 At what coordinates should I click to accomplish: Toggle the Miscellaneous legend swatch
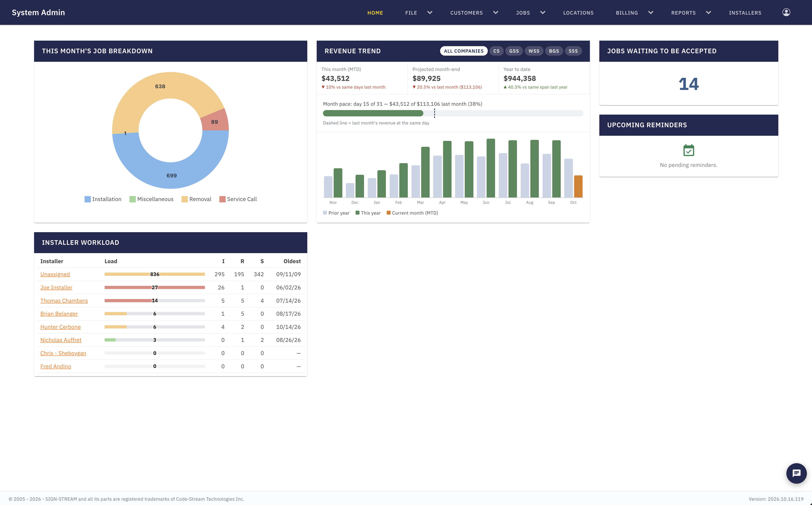(132, 199)
